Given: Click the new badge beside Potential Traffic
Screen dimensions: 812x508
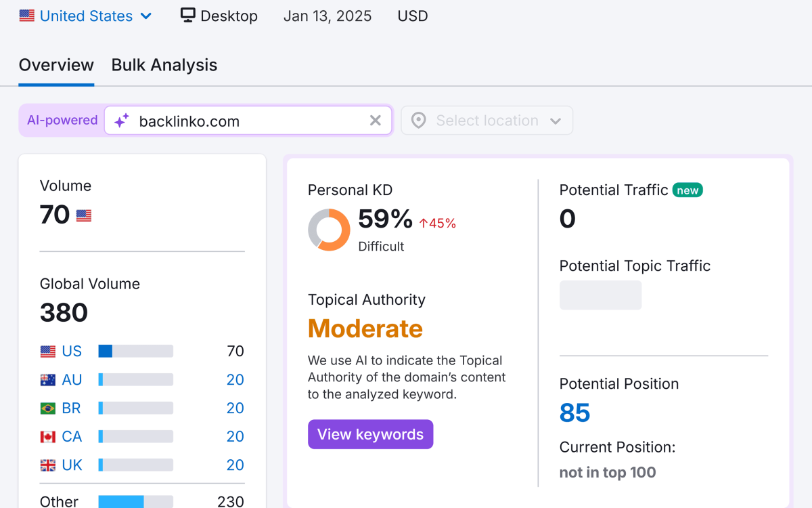Looking at the screenshot, I should [687, 190].
